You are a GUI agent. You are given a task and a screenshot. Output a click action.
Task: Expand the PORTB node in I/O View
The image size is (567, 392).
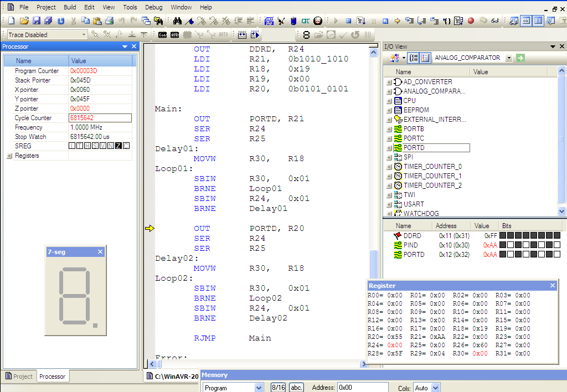click(x=389, y=129)
